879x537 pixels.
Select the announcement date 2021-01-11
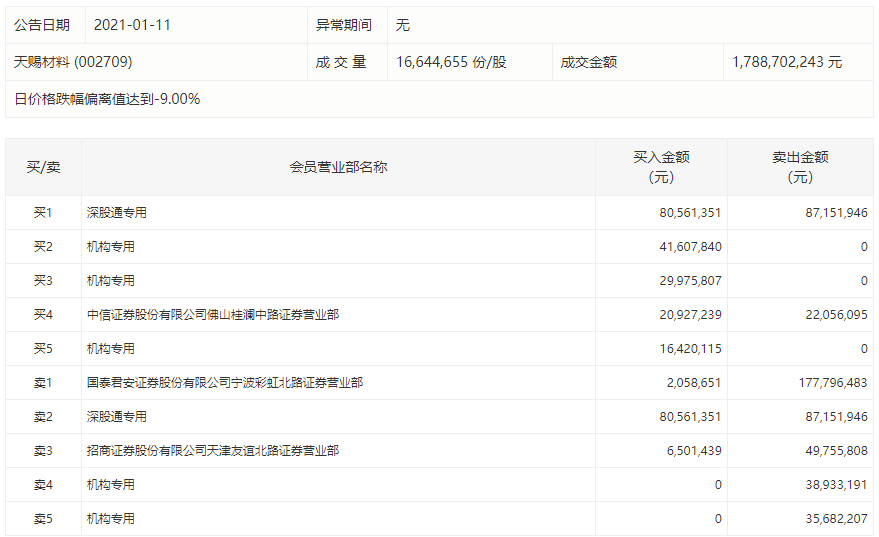click(132, 25)
